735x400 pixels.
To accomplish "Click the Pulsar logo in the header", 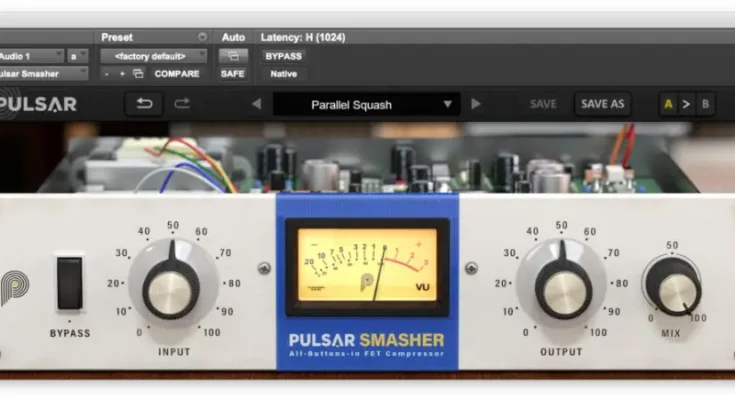I will [38, 104].
